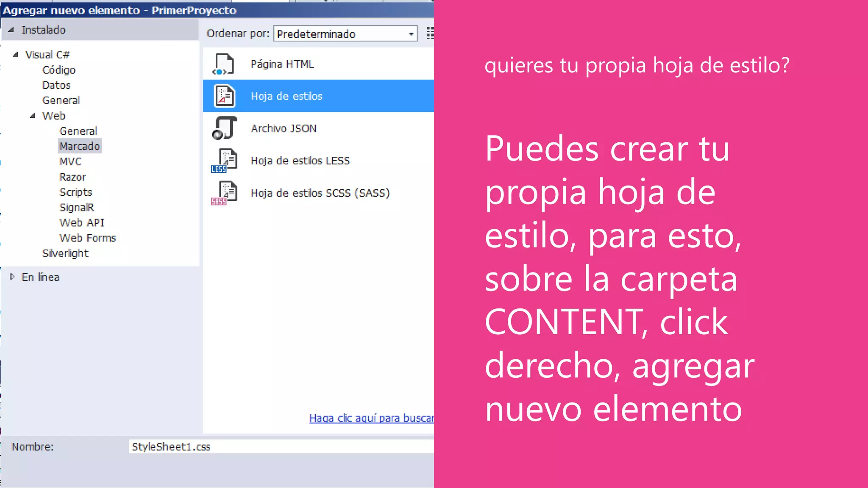Select the SignalR category
The height and width of the screenshot is (488, 868).
(77, 208)
